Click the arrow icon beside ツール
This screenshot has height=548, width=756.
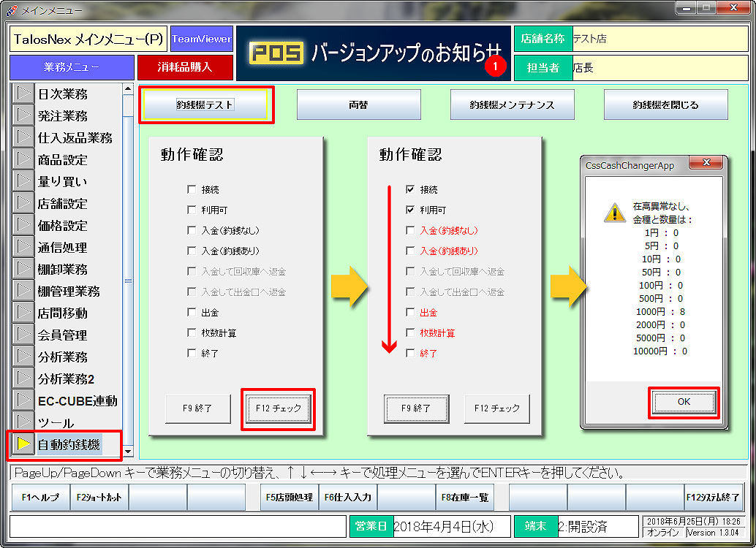(23, 422)
